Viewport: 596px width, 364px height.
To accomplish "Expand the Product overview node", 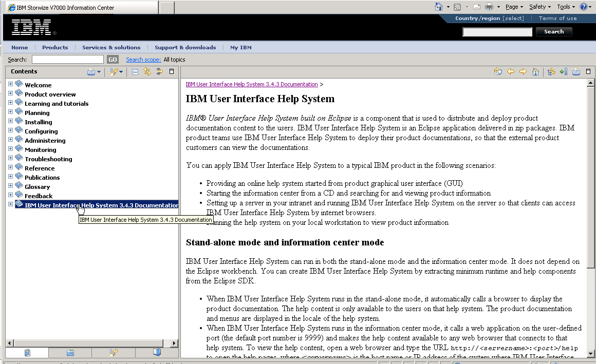I will click(x=11, y=93).
